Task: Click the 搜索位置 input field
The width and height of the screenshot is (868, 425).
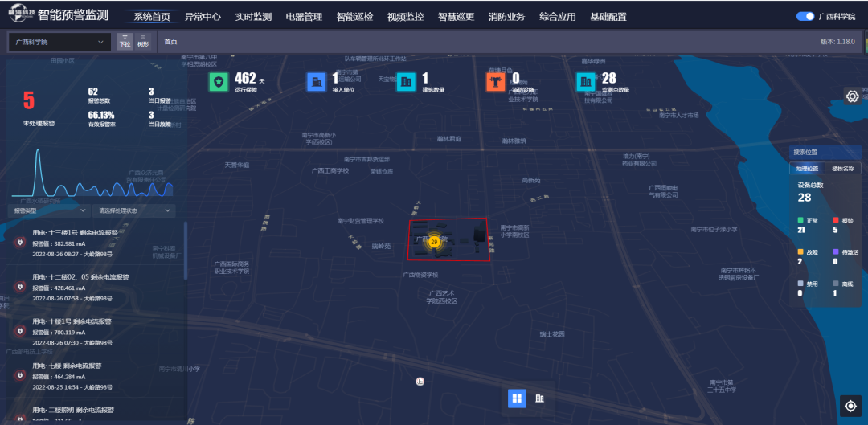Action: click(825, 152)
